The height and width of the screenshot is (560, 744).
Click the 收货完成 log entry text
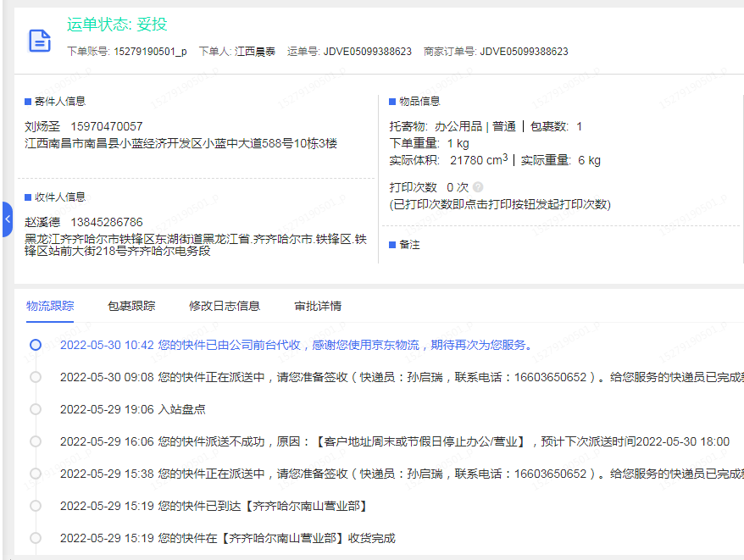click(228, 538)
